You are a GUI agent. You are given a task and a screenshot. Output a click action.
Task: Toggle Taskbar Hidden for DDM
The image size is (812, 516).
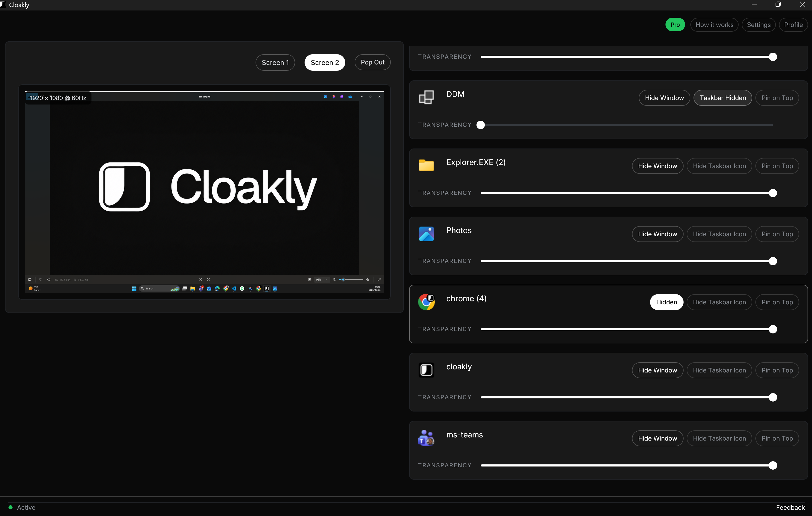click(723, 98)
